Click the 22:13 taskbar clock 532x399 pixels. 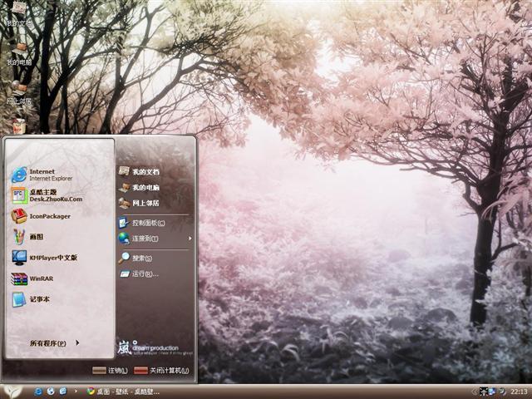519,392
